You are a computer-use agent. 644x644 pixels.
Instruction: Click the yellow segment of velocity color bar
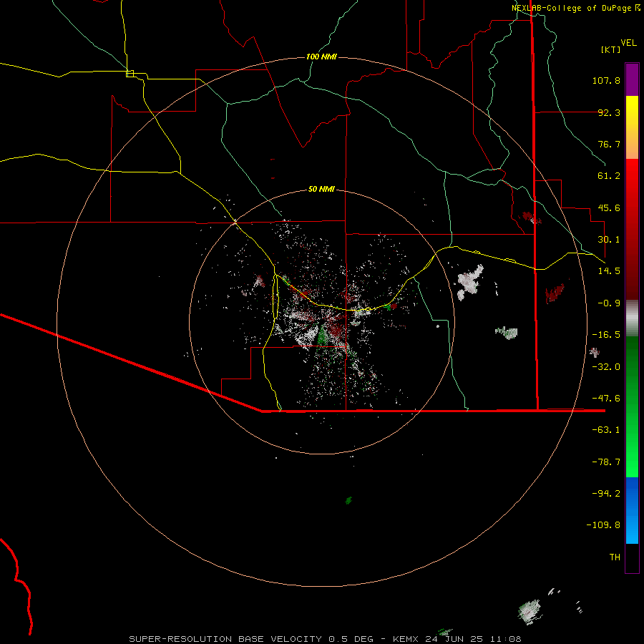632,127
